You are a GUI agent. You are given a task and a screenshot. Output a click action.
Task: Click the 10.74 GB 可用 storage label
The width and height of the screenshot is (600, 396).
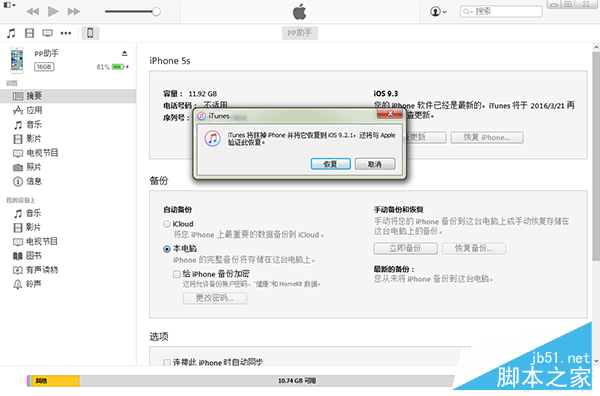tap(297, 381)
